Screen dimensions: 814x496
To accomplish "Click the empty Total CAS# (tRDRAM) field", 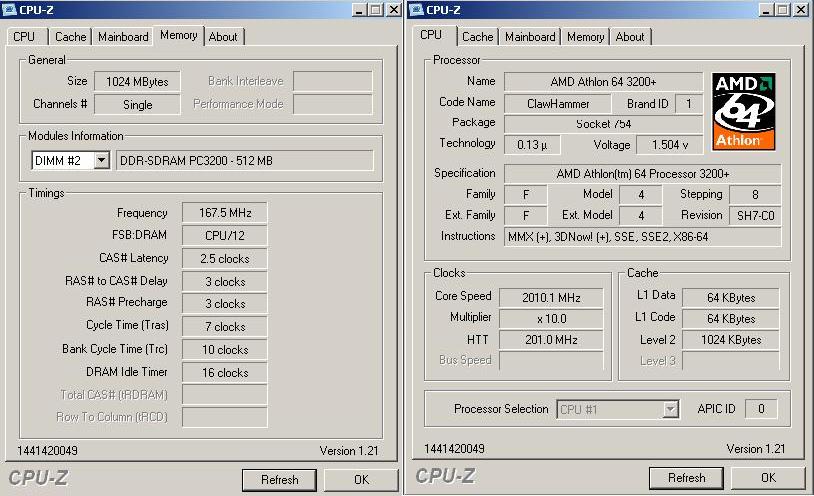I will click(x=225, y=395).
